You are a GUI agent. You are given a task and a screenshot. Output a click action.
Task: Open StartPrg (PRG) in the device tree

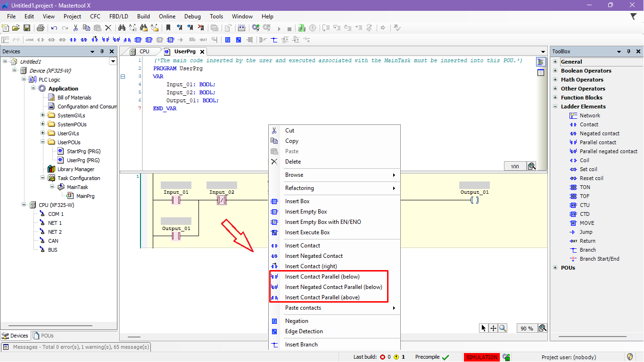83,151
